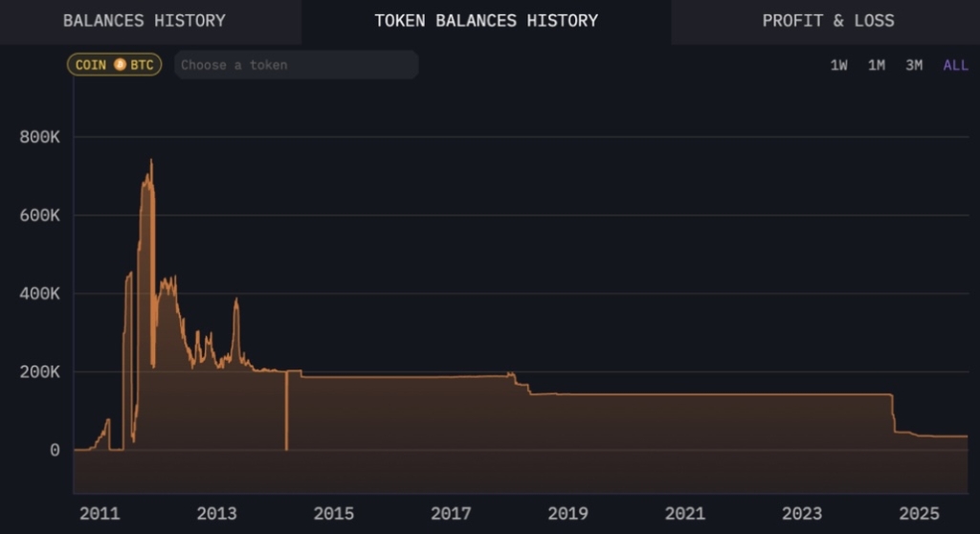Select the 1M time range
This screenshot has width=980, height=534.
876,65
